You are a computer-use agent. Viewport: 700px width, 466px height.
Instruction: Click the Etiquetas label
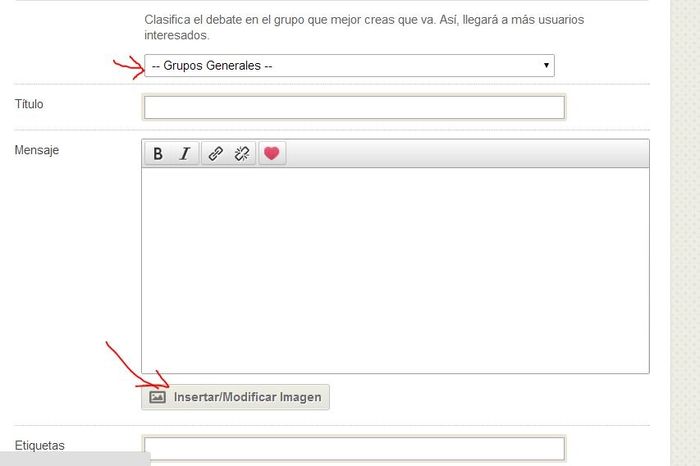[41, 445]
